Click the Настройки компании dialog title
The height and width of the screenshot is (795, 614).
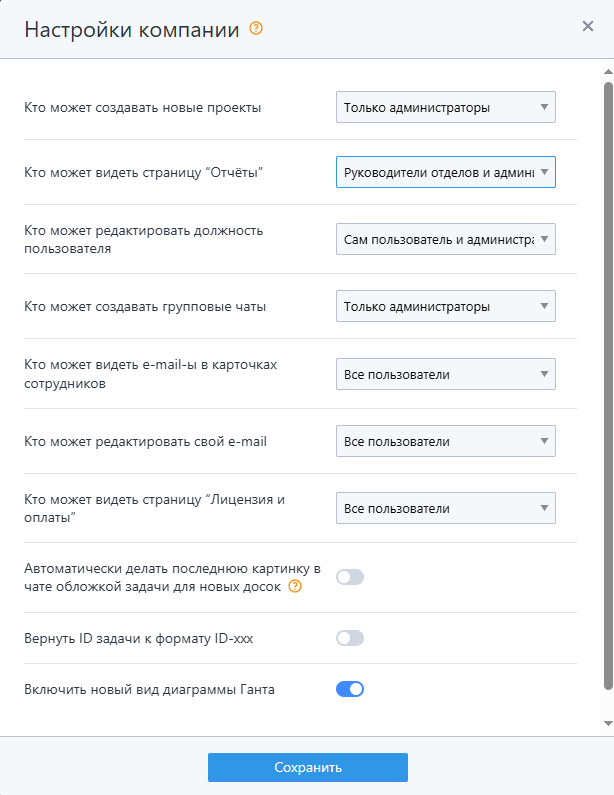(x=131, y=29)
